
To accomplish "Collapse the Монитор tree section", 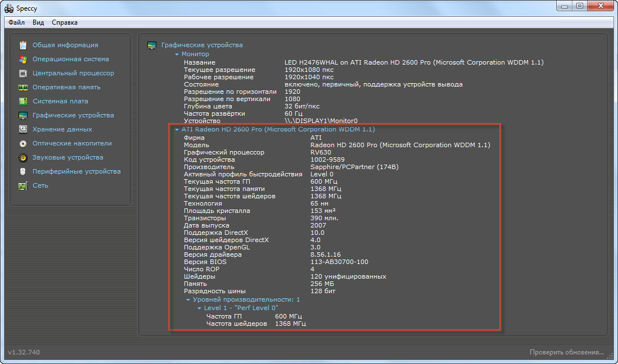I will [177, 54].
